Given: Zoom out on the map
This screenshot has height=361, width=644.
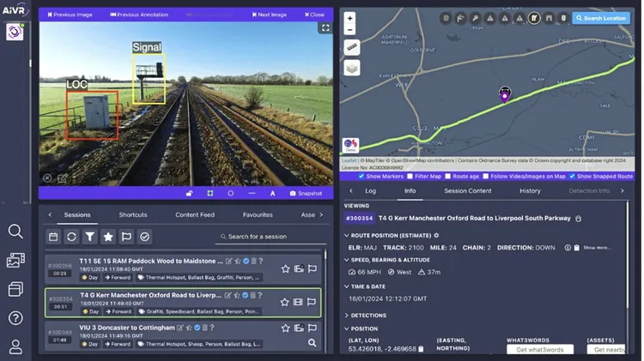Looking at the screenshot, I should point(350,29).
